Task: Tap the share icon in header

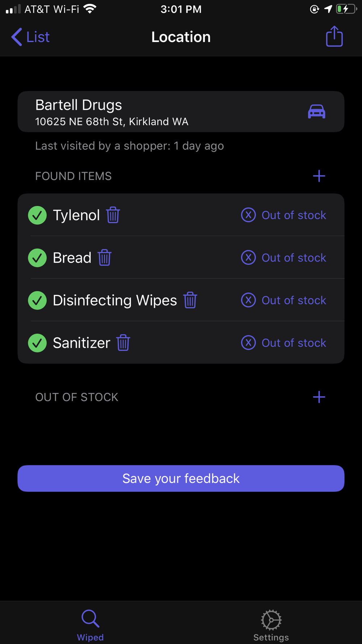Action: [334, 37]
